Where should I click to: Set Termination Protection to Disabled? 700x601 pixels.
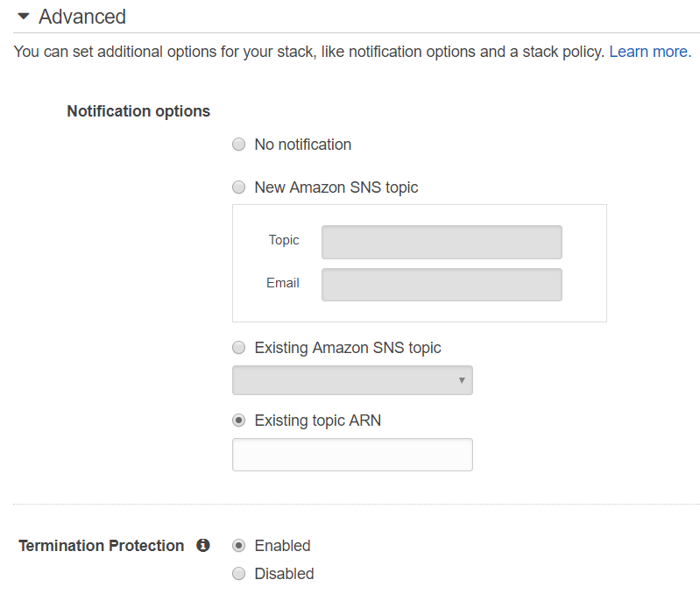coord(239,574)
